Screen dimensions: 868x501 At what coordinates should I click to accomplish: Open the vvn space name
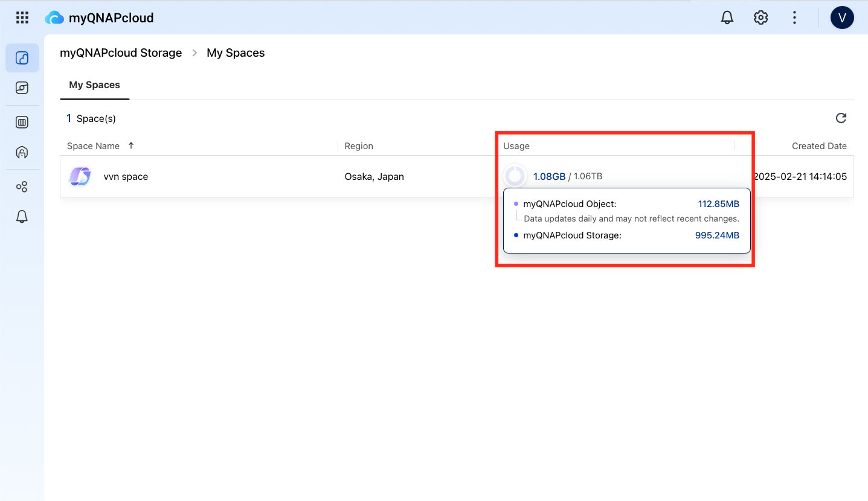[x=126, y=177]
